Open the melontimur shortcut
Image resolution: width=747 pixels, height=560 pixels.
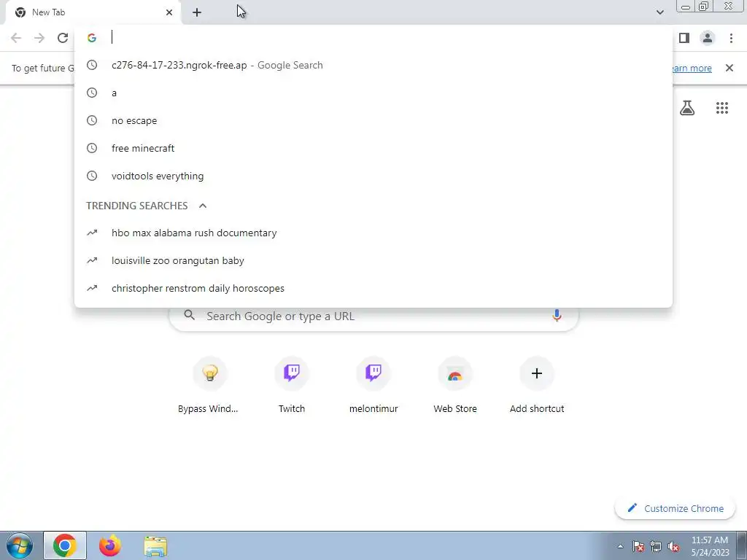tap(373, 386)
